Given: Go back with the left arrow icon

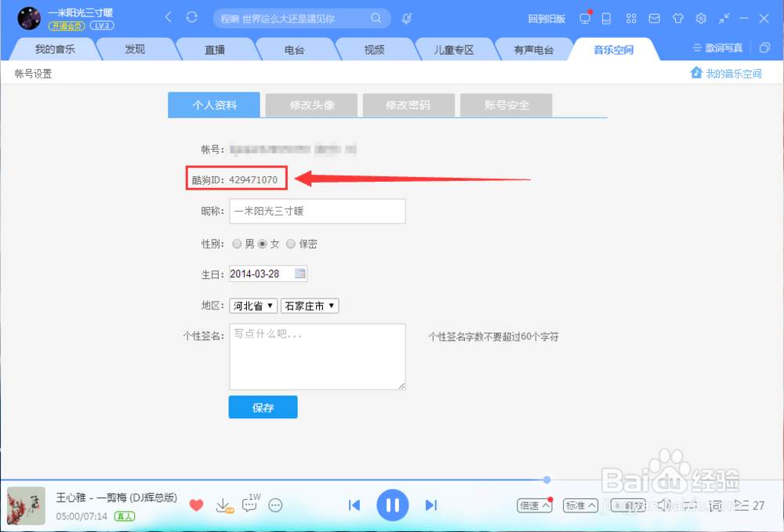Looking at the screenshot, I should (169, 17).
